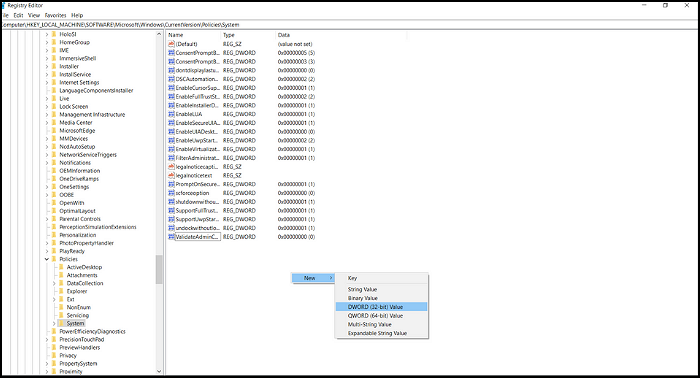Open the Edit menu
Viewport: 700px width, 378px height.
tap(18, 15)
